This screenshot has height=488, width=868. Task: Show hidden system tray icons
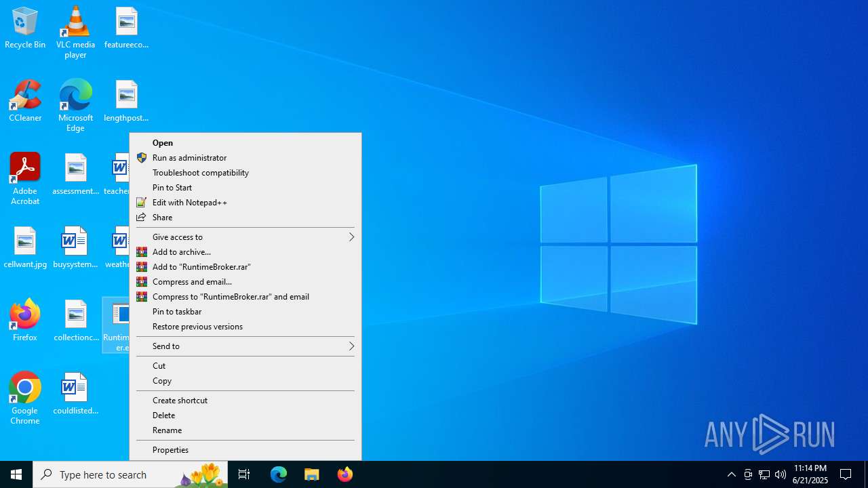point(732,474)
